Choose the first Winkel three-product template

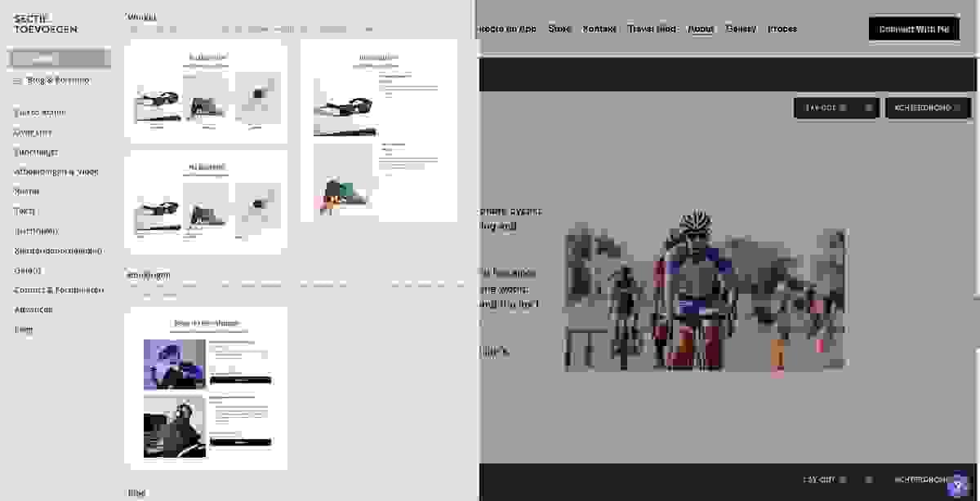[207, 91]
